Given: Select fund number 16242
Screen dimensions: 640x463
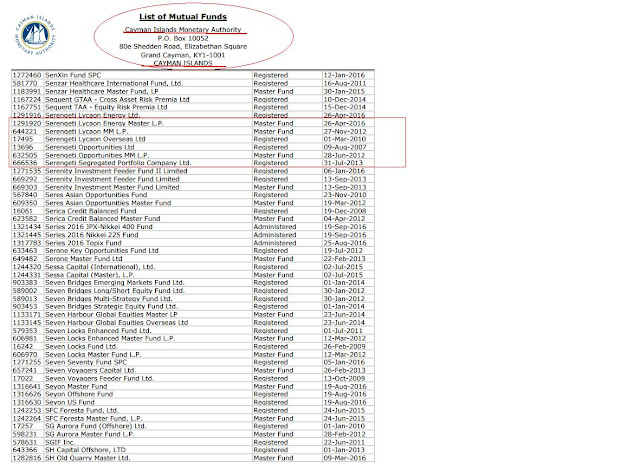Looking at the screenshot, I should point(23,347).
